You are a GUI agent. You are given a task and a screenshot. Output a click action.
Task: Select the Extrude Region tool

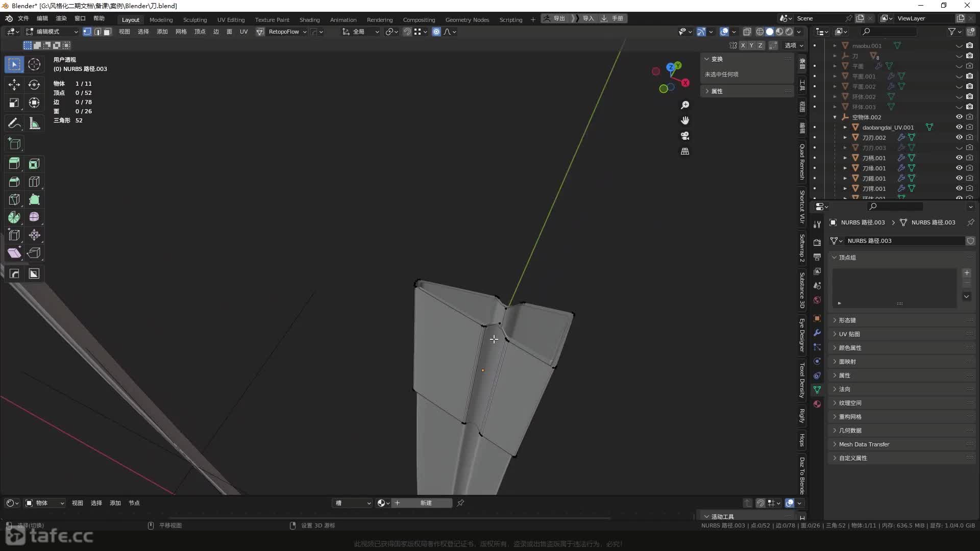14,164
